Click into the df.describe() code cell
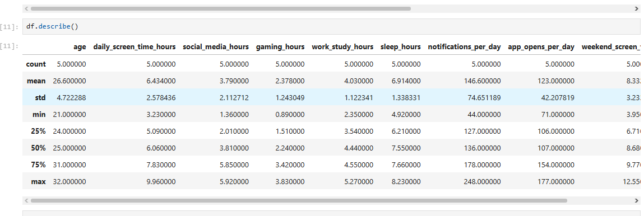The height and width of the screenshot is (216, 644). pyautogui.click(x=331, y=27)
